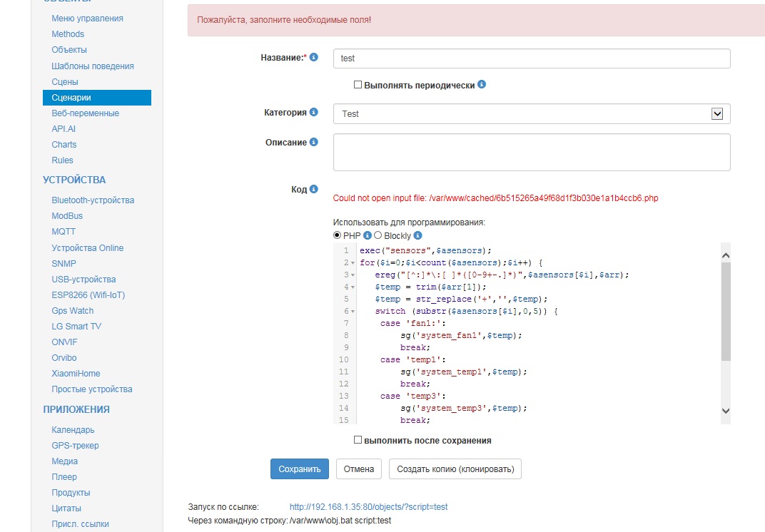Click code editor scrollbar down arrow
This screenshot has width=765, height=532.
(725, 410)
